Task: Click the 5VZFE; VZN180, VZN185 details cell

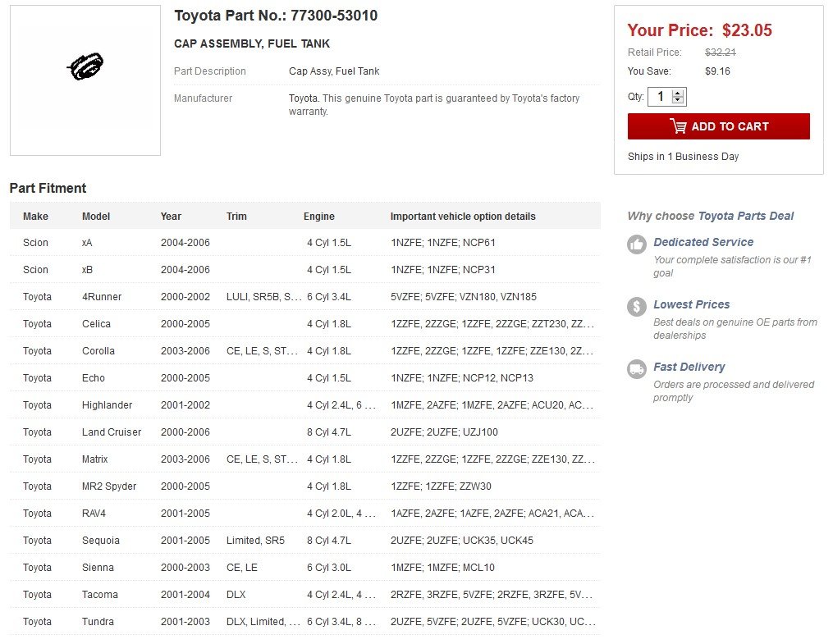Action: 463,297
